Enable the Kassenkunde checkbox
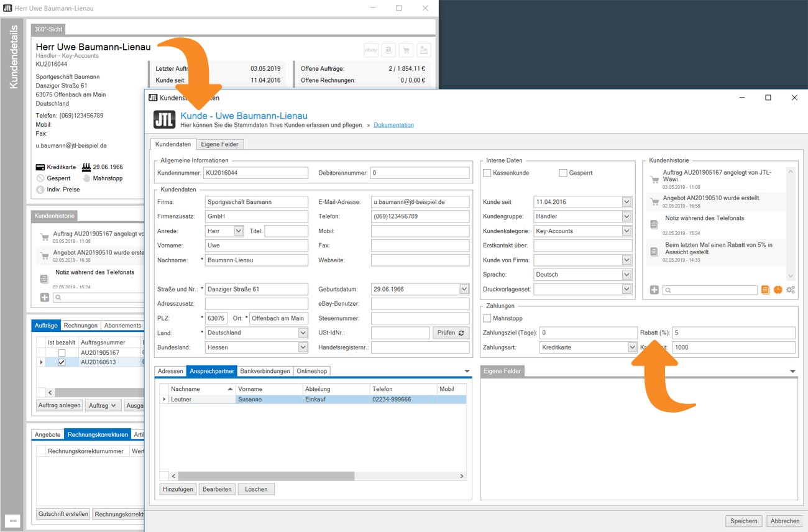 point(487,173)
